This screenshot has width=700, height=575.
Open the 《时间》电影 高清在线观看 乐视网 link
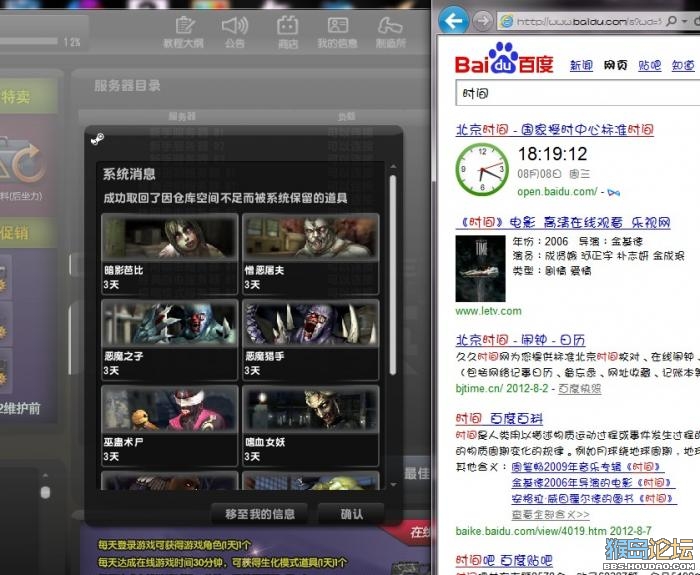562,222
